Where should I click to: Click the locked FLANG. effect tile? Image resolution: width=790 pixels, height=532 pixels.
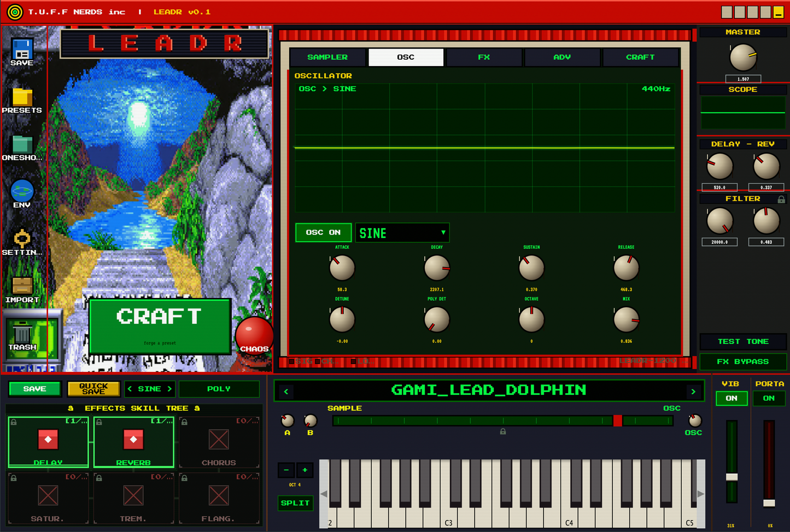(x=219, y=498)
